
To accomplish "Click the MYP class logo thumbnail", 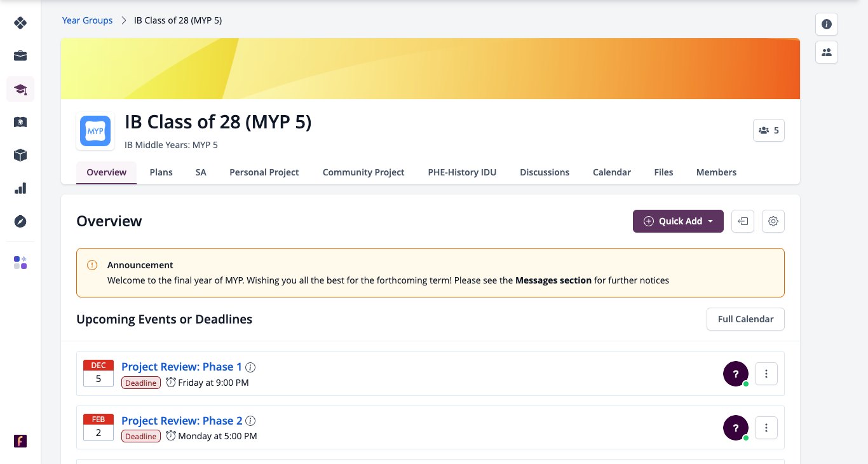I will [95, 132].
